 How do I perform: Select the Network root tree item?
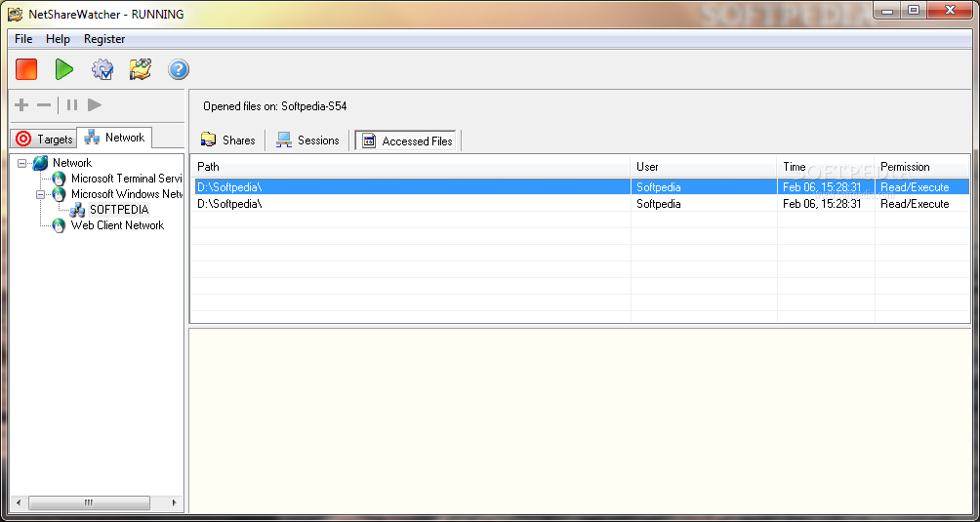click(x=72, y=163)
